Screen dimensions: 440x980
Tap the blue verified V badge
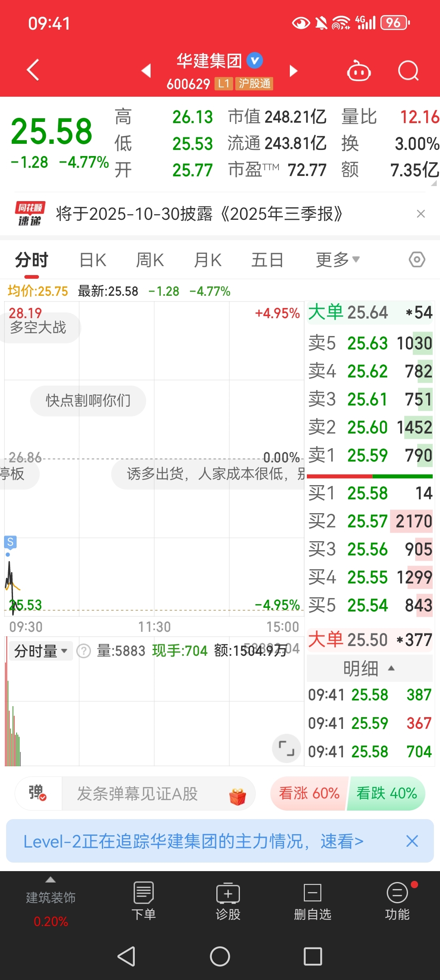[x=255, y=61]
